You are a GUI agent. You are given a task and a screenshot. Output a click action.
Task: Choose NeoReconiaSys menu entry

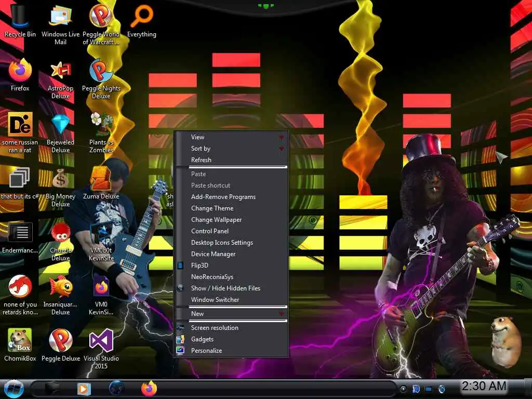pos(232,277)
